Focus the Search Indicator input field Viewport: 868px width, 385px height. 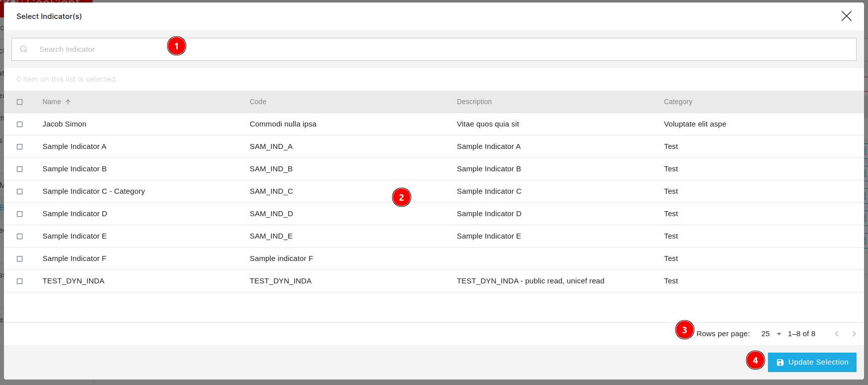(x=434, y=49)
